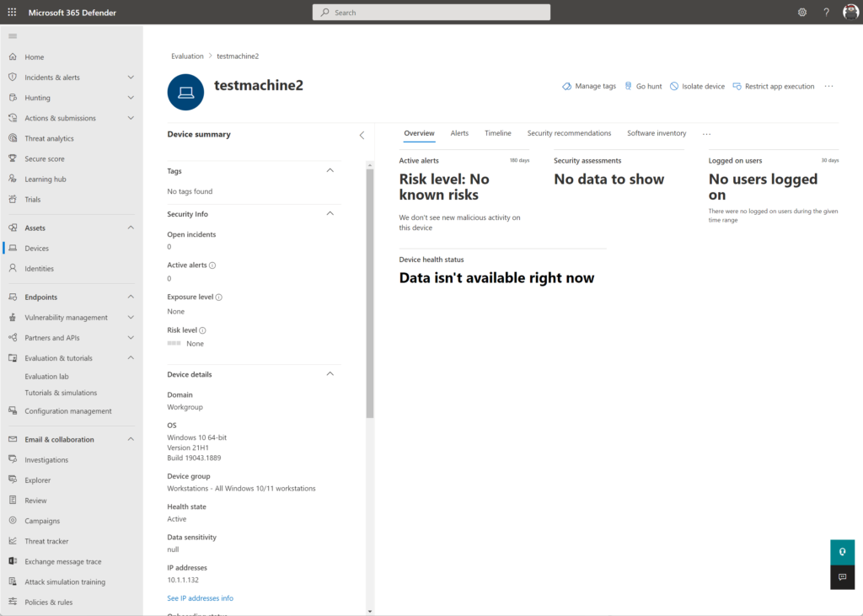Click the Incidents & alerts shield icon
Image resolution: width=863 pixels, height=616 pixels.
pyautogui.click(x=13, y=77)
